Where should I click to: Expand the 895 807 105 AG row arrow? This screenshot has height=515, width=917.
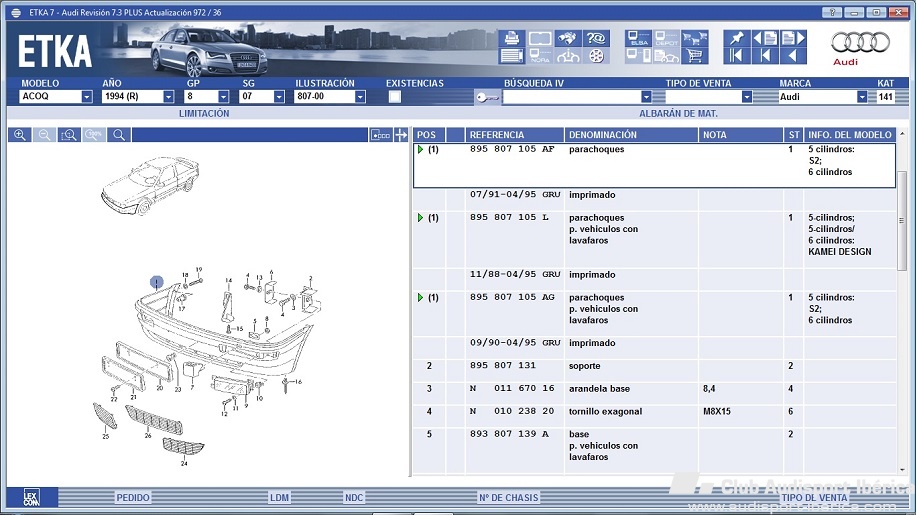pyautogui.click(x=420, y=298)
